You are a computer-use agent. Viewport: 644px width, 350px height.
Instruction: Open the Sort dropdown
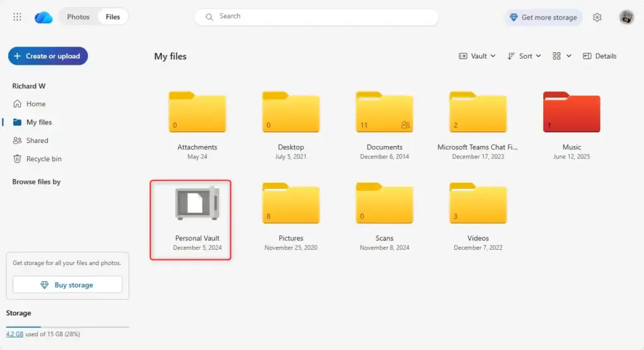pyautogui.click(x=524, y=56)
